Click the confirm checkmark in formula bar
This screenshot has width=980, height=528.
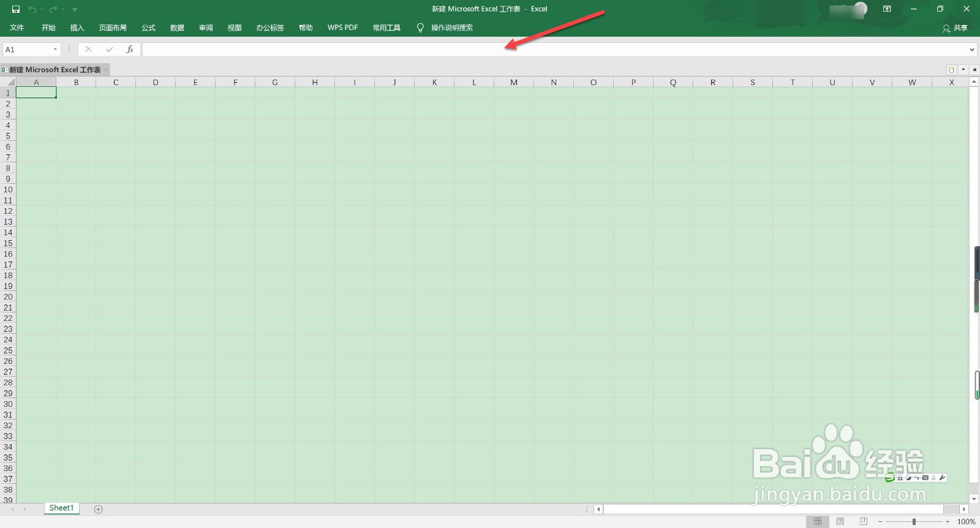click(x=109, y=50)
